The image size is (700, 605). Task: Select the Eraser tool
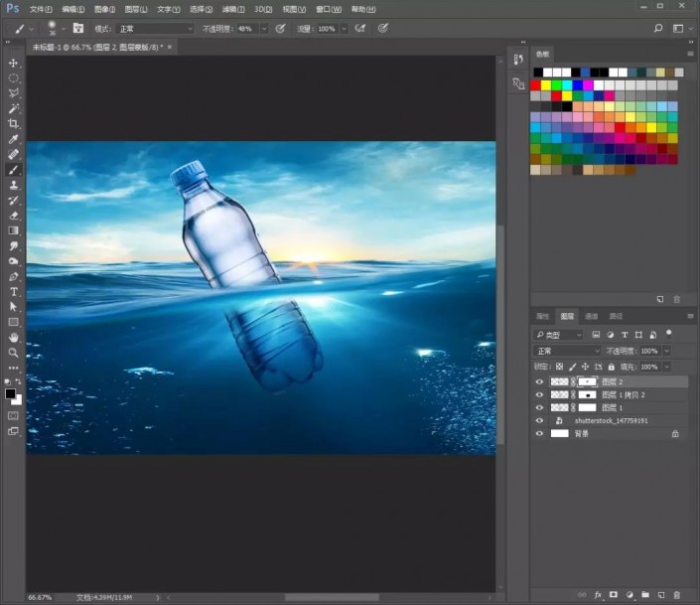coord(13,216)
